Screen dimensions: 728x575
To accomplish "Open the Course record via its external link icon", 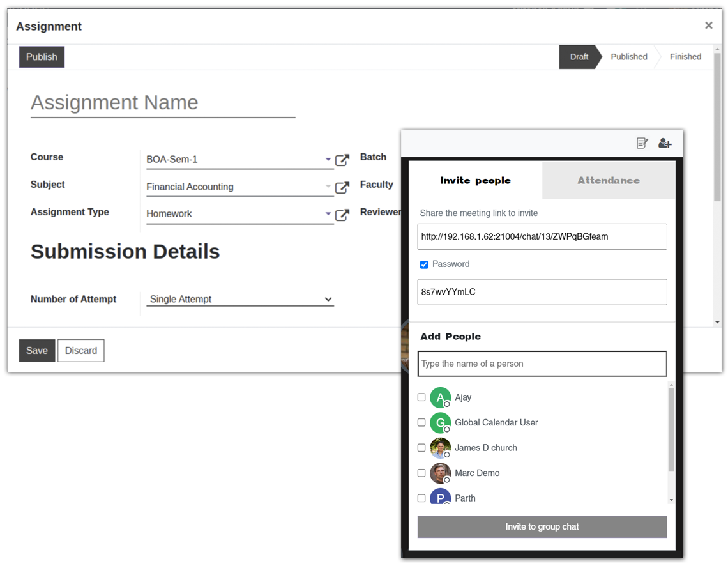I will pos(341,160).
